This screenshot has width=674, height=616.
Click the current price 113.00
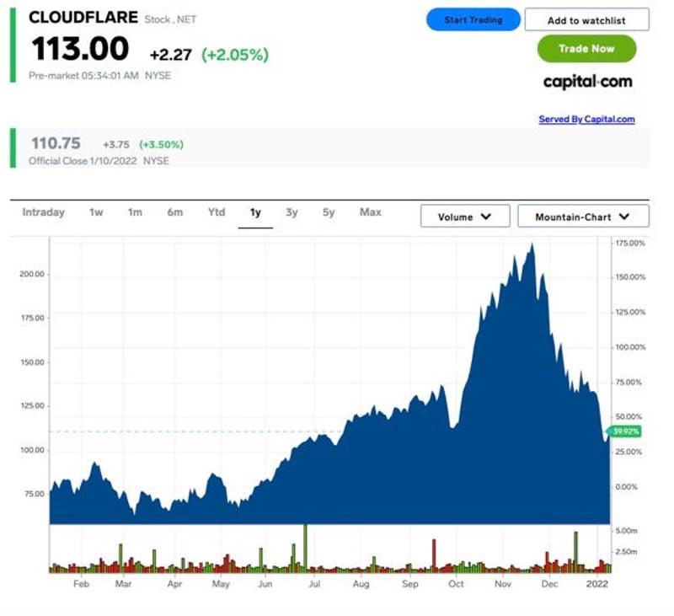pos(80,48)
